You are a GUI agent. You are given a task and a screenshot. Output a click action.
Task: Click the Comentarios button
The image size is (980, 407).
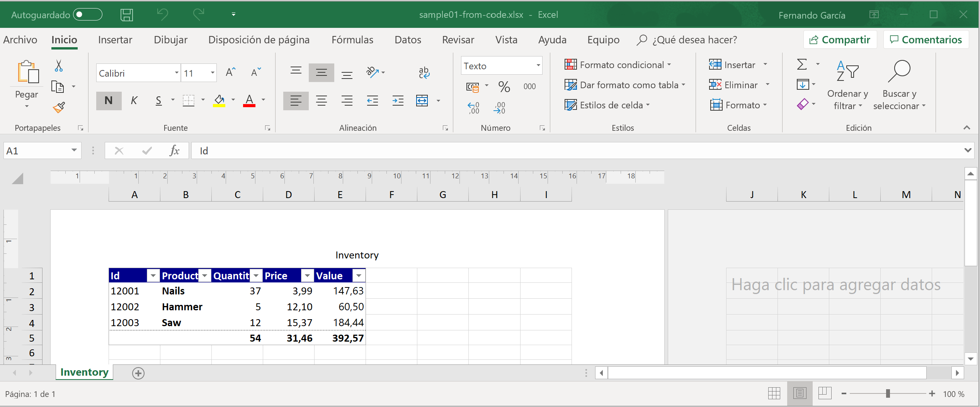point(926,40)
